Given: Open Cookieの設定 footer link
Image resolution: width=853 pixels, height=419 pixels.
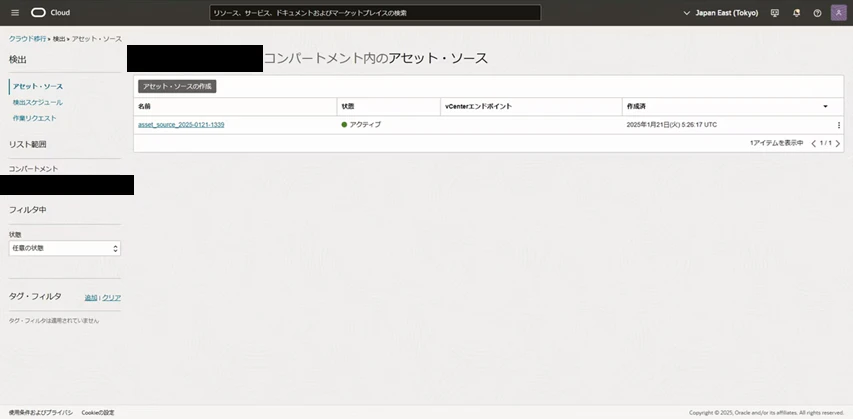Looking at the screenshot, I should [98, 413].
